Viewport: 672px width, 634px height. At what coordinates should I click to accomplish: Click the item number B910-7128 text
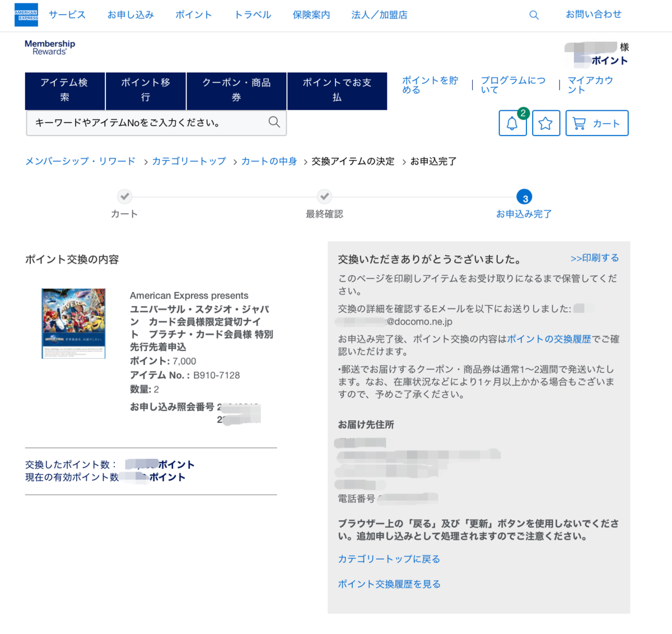[x=216, y=375]
